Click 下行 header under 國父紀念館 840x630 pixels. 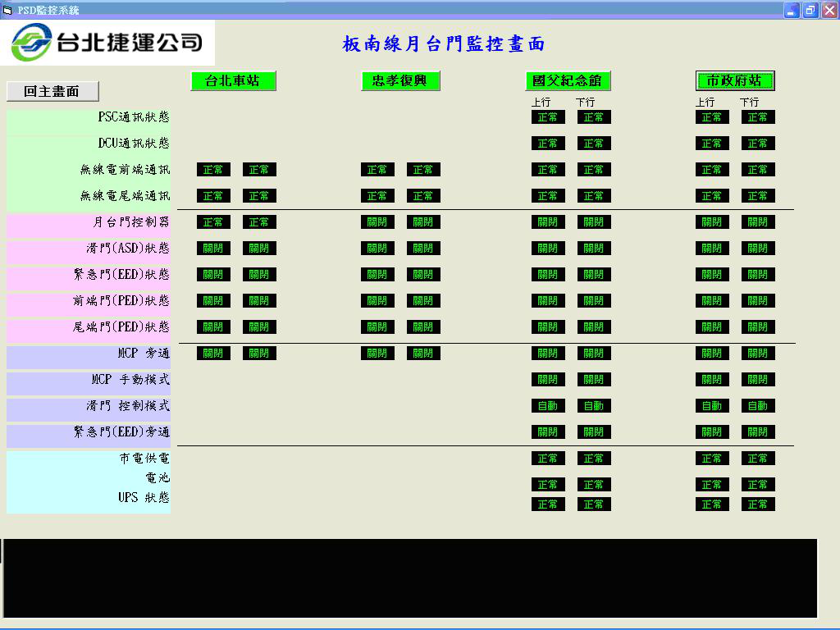point(586,102)
